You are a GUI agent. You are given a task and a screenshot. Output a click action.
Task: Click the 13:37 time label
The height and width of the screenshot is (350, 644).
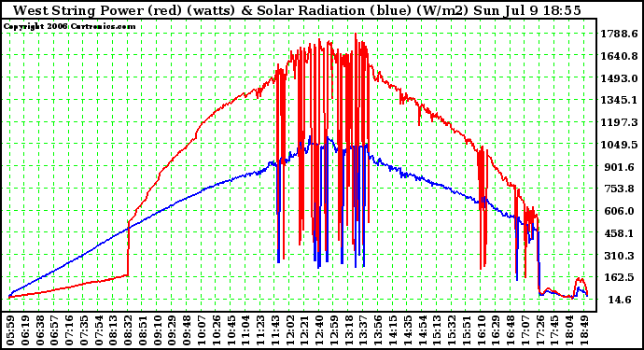click(363, 330)
